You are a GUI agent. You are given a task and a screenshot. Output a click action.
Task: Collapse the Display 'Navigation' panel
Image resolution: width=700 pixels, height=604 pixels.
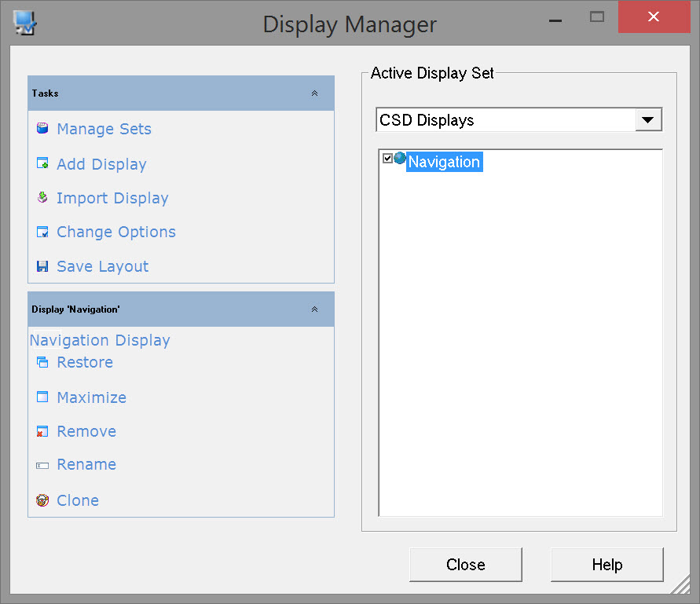coord(314,309)
